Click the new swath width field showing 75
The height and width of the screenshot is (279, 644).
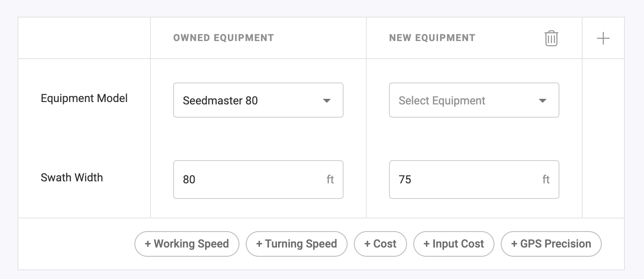pos(467,179)
